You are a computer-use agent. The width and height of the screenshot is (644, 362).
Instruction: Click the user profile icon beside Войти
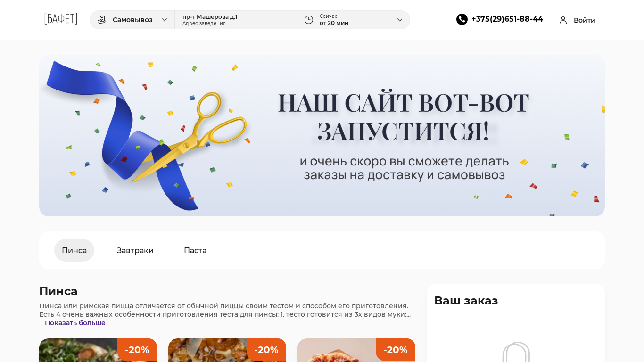point(563,20)
